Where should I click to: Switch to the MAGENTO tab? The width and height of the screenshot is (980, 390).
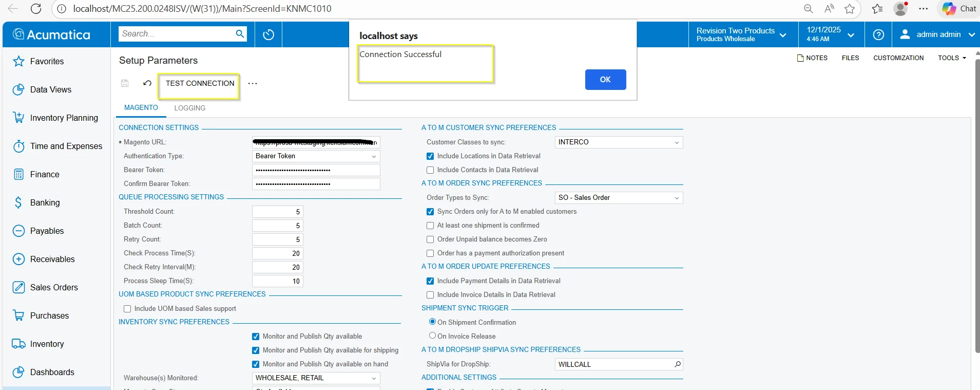point(141,108)
